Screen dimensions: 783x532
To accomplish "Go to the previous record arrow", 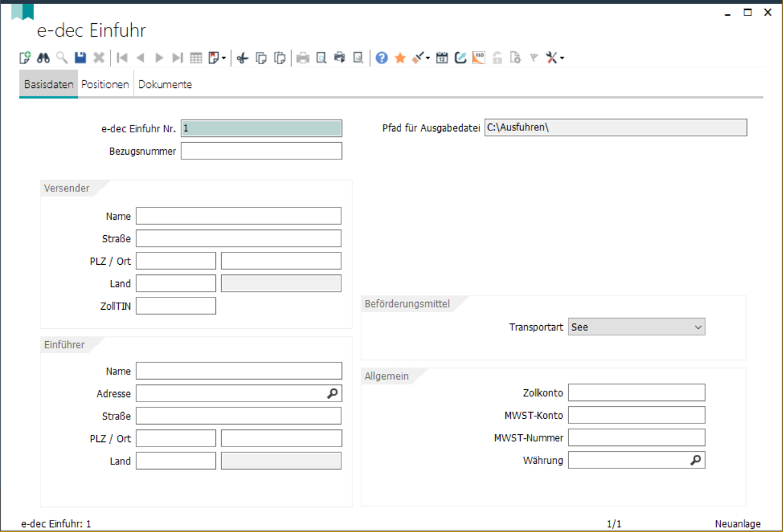I will click(140, 58).
